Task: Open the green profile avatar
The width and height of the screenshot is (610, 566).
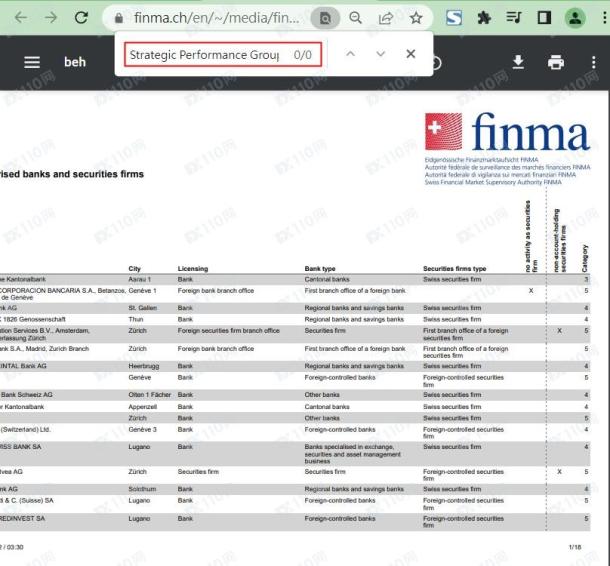Action: point(575,18)
